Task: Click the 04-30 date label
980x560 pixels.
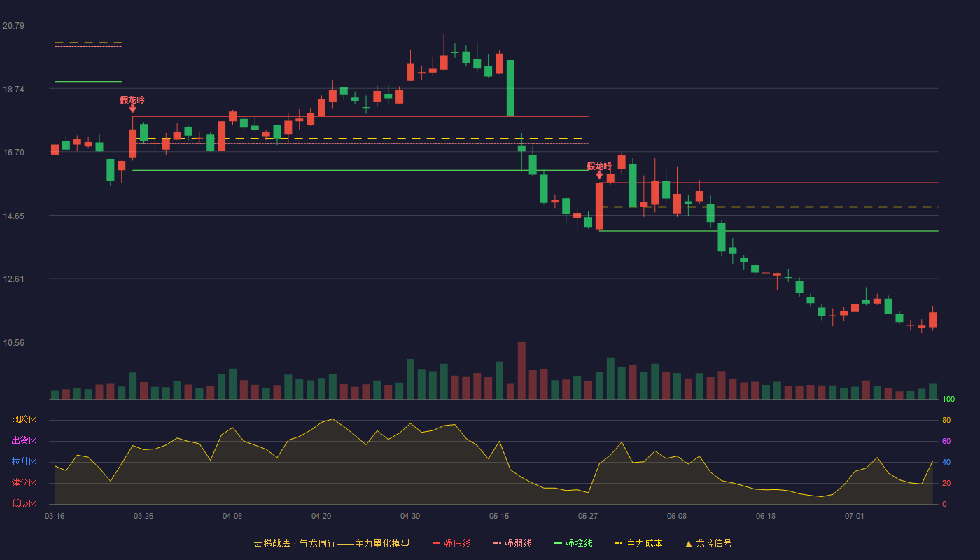Action: tap(410, 516)
